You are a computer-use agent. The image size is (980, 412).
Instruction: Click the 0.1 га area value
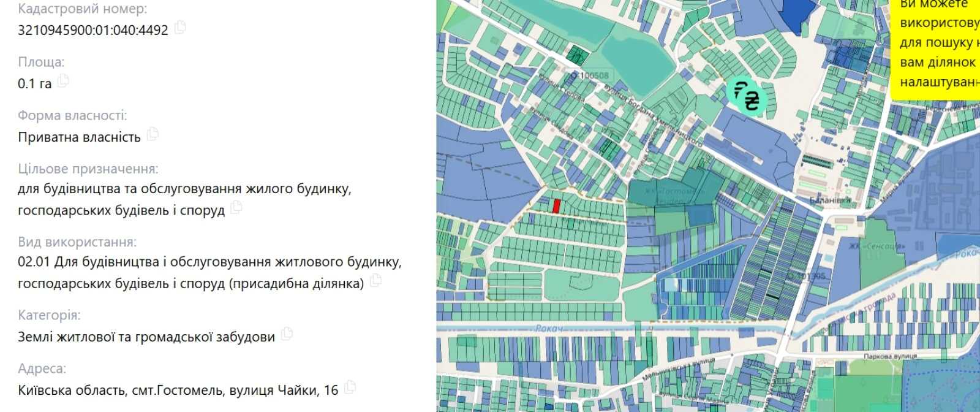click(35, 83)
